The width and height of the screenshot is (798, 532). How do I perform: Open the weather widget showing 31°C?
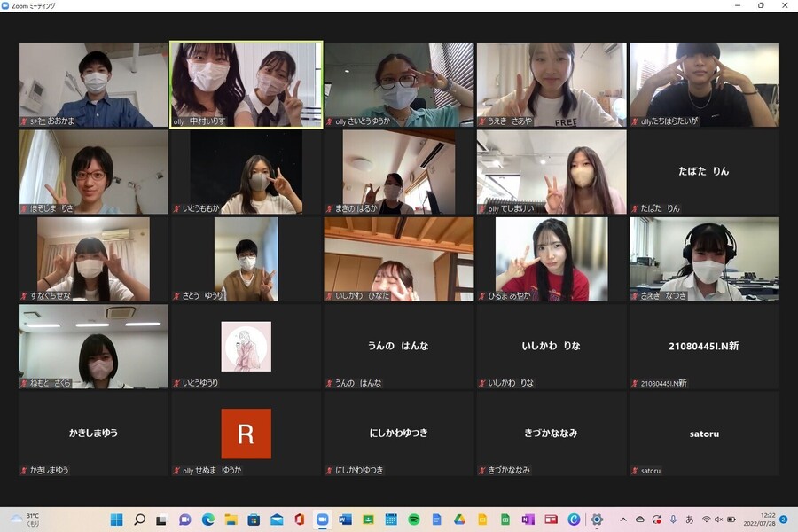pyautogui.click(x=31, y=520)
